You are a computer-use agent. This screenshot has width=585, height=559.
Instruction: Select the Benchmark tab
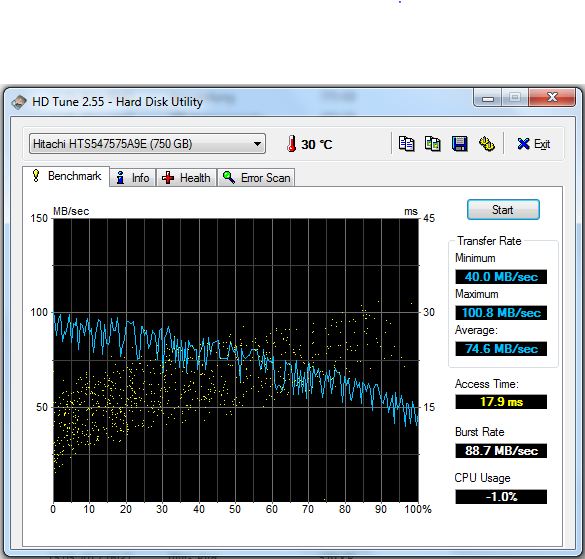pyautogui.click(x=66, y=176)
